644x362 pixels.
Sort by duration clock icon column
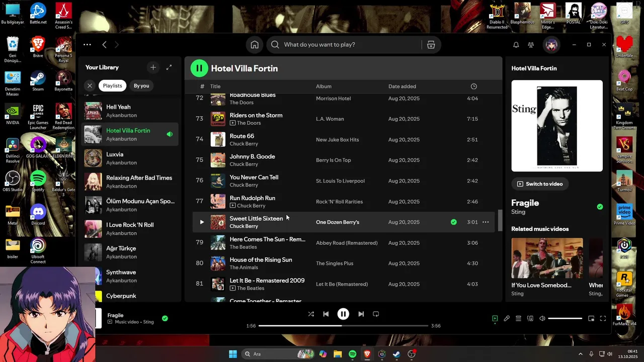click(x=473, y=86)
